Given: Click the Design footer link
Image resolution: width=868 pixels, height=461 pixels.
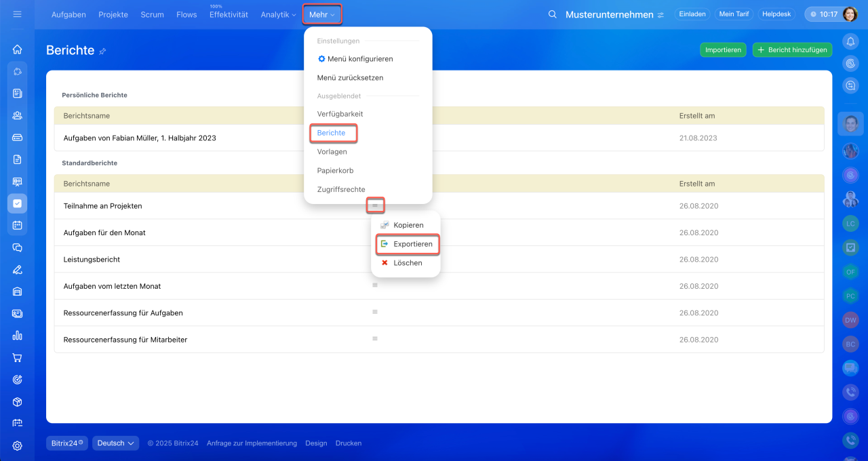Looking at the screenshot, I should click(x=316, y=443).
